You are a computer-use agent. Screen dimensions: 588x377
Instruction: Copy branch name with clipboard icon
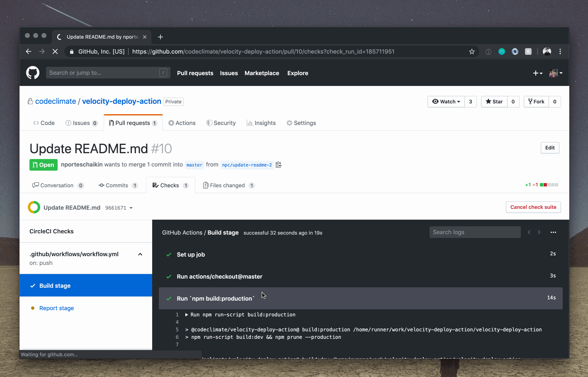pyautogui.click(x=279, y=165)
